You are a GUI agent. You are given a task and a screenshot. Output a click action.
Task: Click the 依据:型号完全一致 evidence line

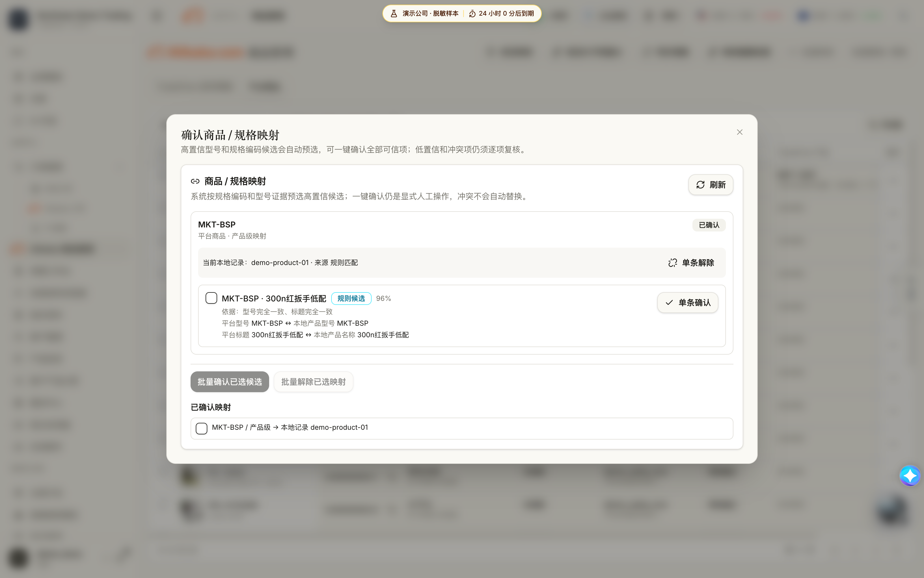tap(277, 312)
